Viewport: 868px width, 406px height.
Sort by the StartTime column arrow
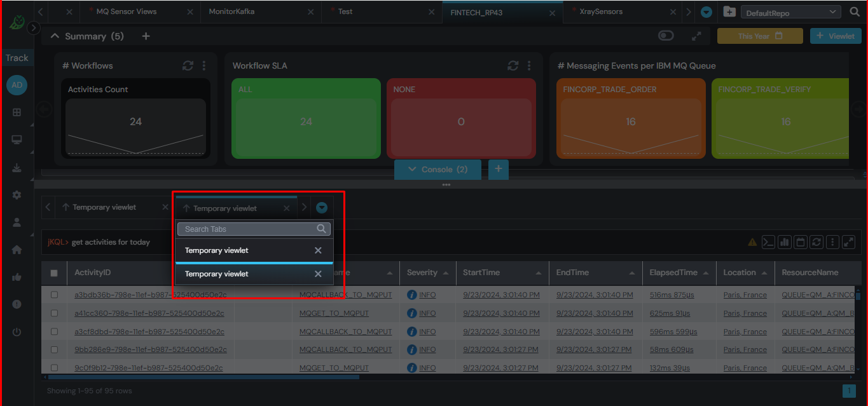point(539,273)
